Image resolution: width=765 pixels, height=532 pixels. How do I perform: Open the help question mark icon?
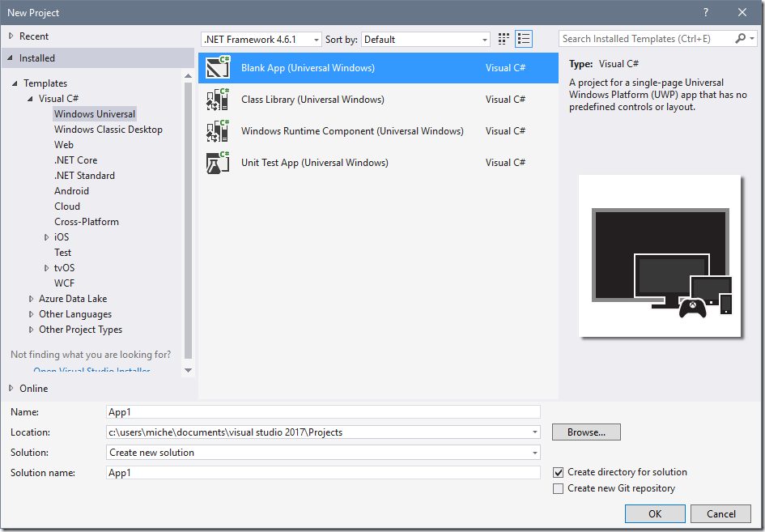point(706,12)
